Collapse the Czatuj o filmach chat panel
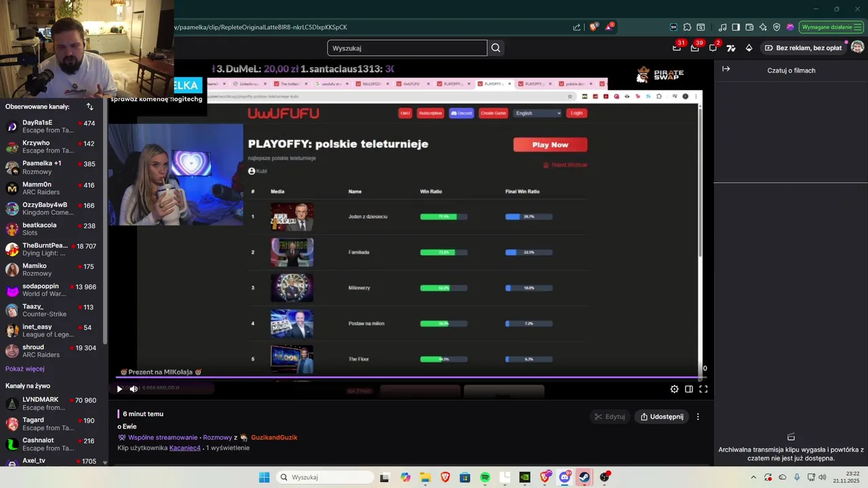This screenshot has height=488, width=868. pyautogui.click(x=726, y=69)
